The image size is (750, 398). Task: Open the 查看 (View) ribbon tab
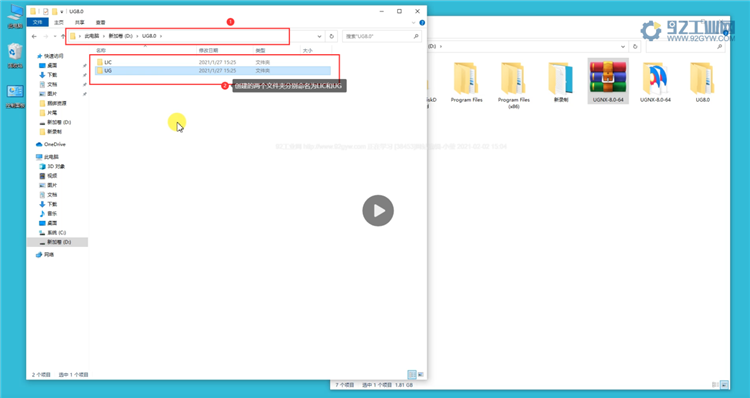[100, 22]
